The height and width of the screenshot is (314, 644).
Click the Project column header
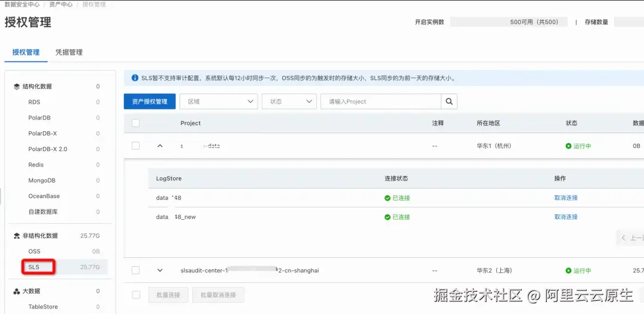coord(191,124)
